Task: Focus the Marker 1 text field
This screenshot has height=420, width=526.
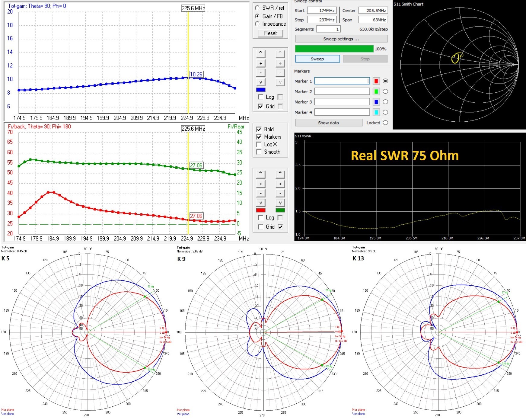Action: click(342, 81)
